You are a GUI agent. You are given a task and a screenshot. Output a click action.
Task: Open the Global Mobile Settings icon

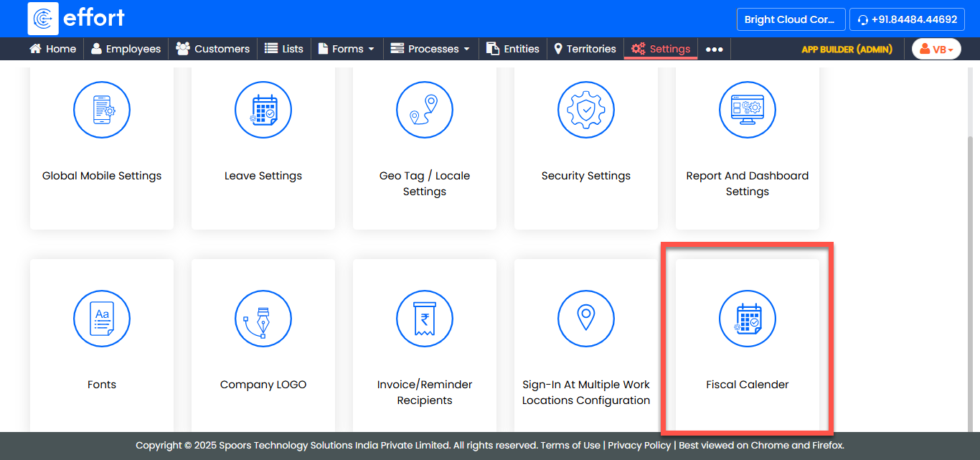coord(102,110)
